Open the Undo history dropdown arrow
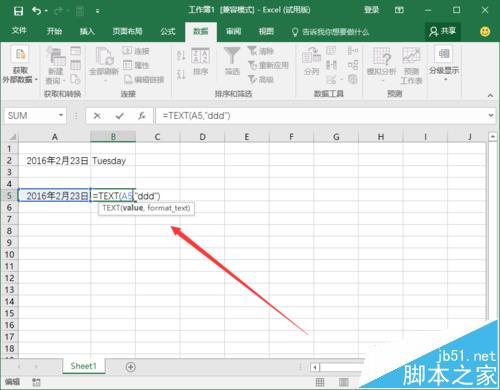The width and height of the screenshot is (500, 390). [46, 11]
